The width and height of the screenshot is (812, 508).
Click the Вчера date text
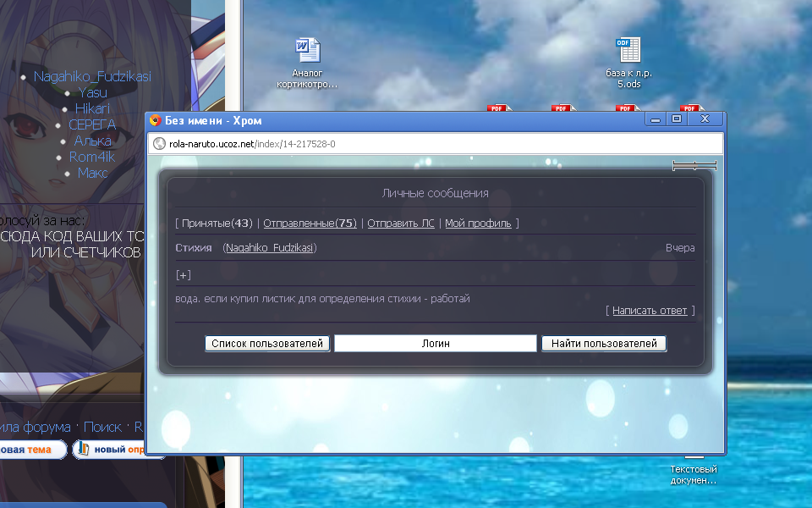pos(680,248)
